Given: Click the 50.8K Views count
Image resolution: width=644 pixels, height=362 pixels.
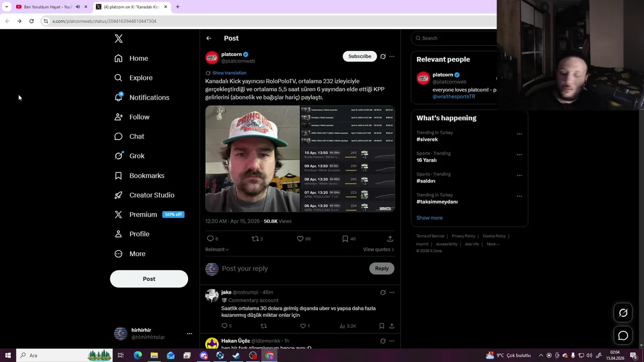Looking at the screenshot, I should coord(278,221).
